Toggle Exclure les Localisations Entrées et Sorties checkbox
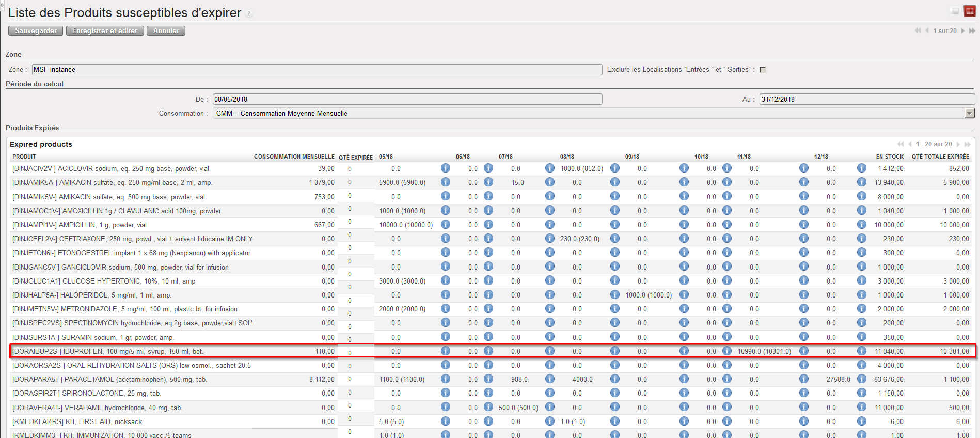The width and height of the screenshot is (980, 438). click(x=763, y=70)
